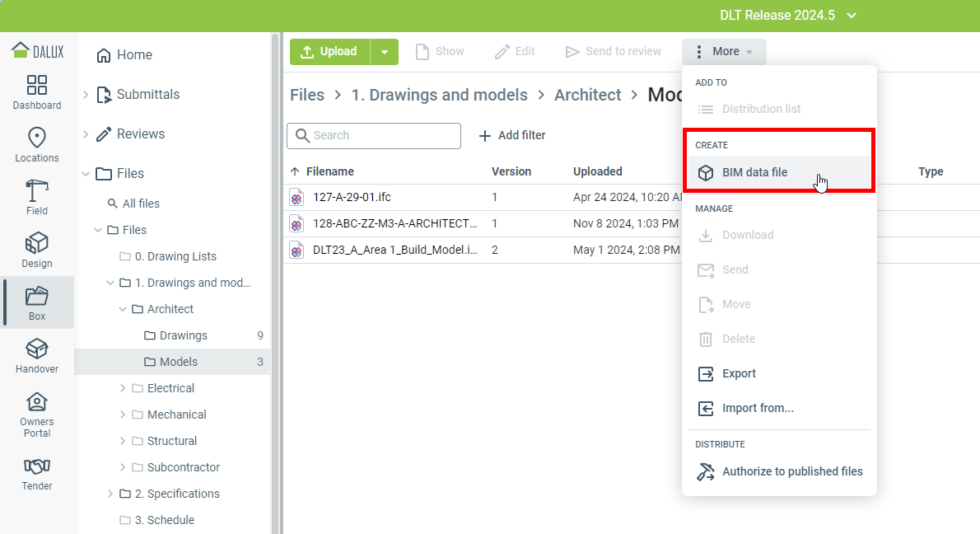Collapse the Architect folder
The height and width of the screenshot is (534, 980).
click(x=123, y=309)
